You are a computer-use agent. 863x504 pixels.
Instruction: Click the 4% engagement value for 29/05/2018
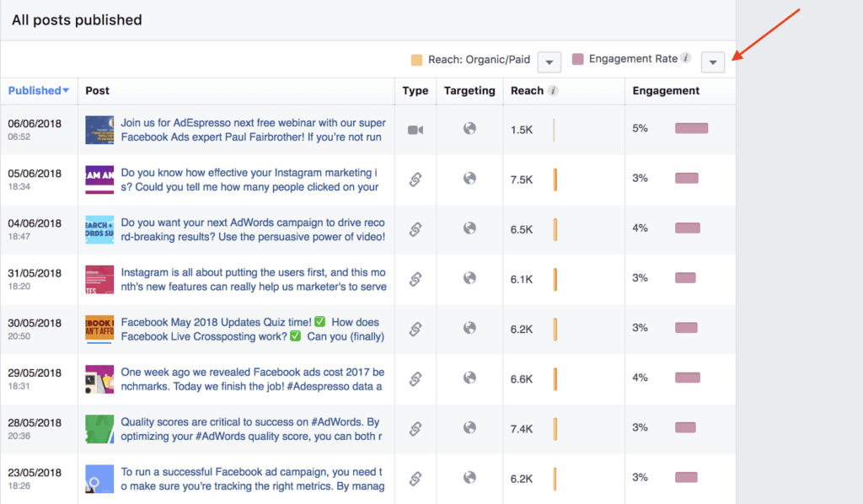[x=641, y=378]
